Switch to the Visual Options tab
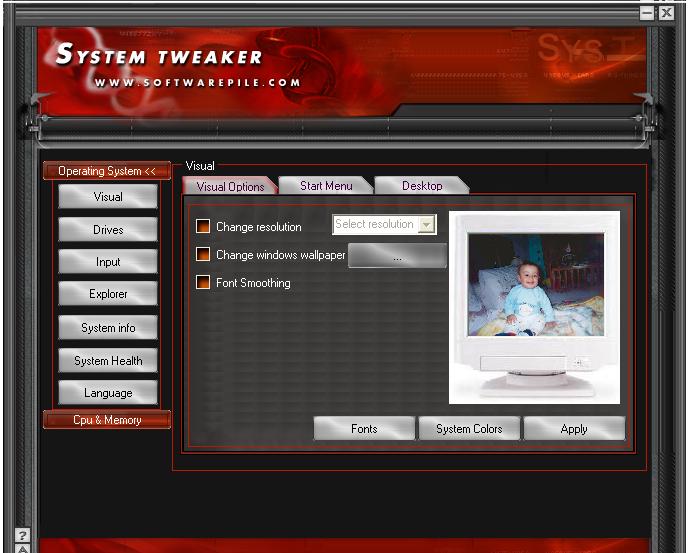Image resolution: width=689 pixels, height=553 pixels. [230, 186]
